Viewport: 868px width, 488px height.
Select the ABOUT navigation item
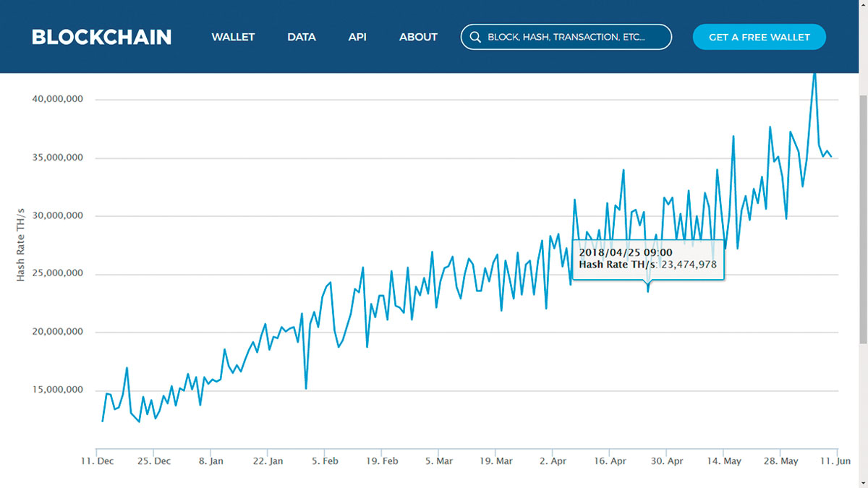(x=418, y=37)
